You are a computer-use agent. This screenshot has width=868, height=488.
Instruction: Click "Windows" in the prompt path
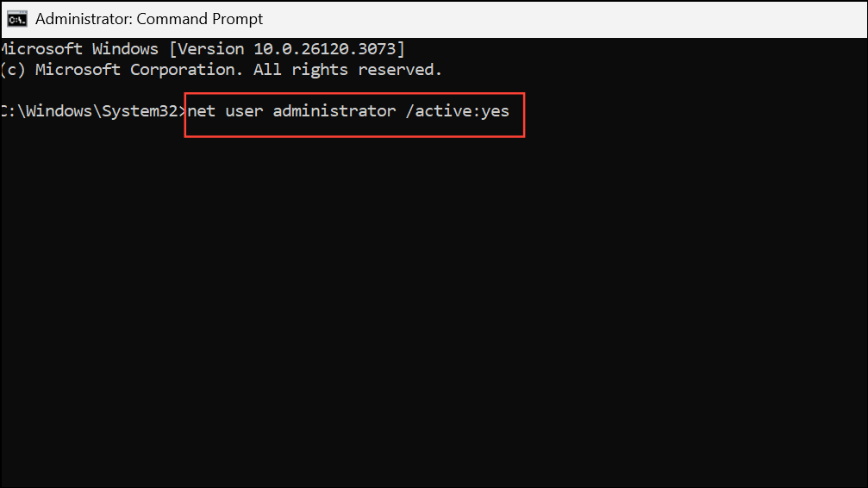[59, 110]
